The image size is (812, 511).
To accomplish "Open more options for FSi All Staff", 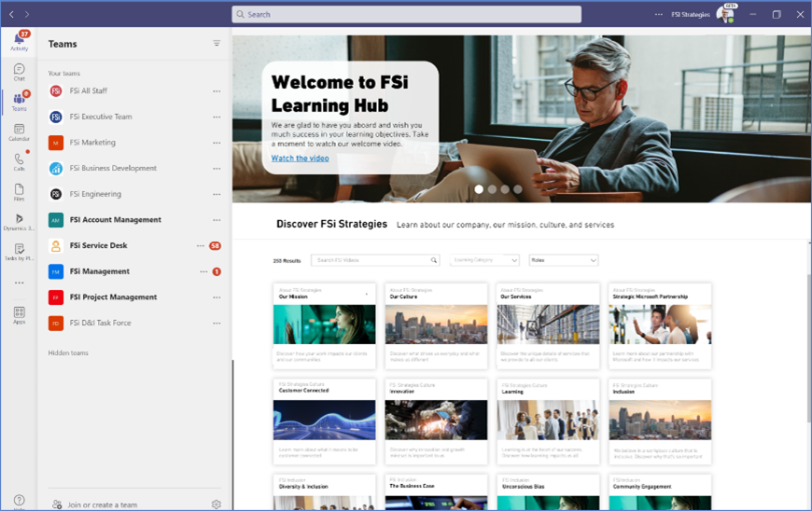I will click(217, 91).
